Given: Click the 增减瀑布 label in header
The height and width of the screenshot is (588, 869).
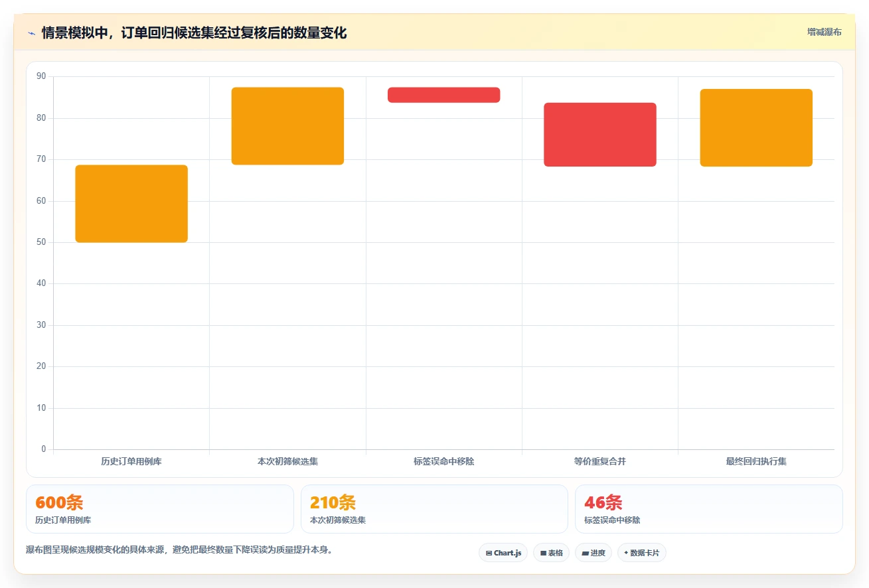Looking at the screenshot, I should (824, 32).
